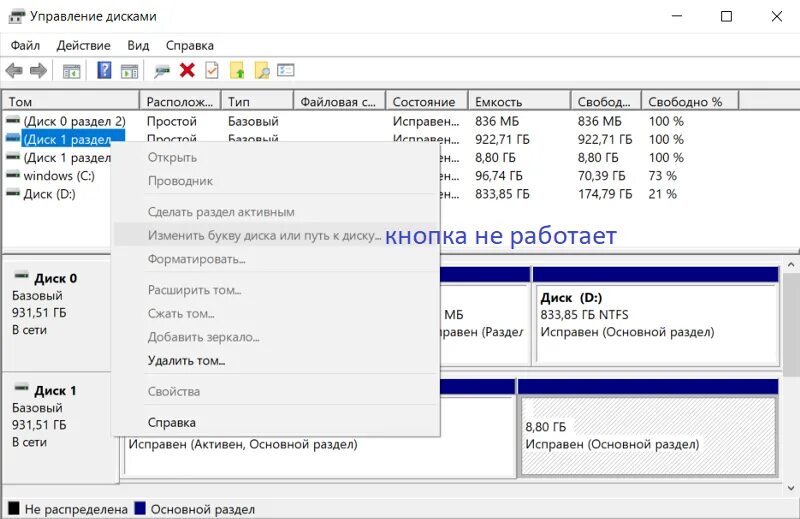Viewport: 800px width, 519px height.
Task: Click the checklist settings toolbar icon
Action: pyautogui.click(x=286, y=70)
